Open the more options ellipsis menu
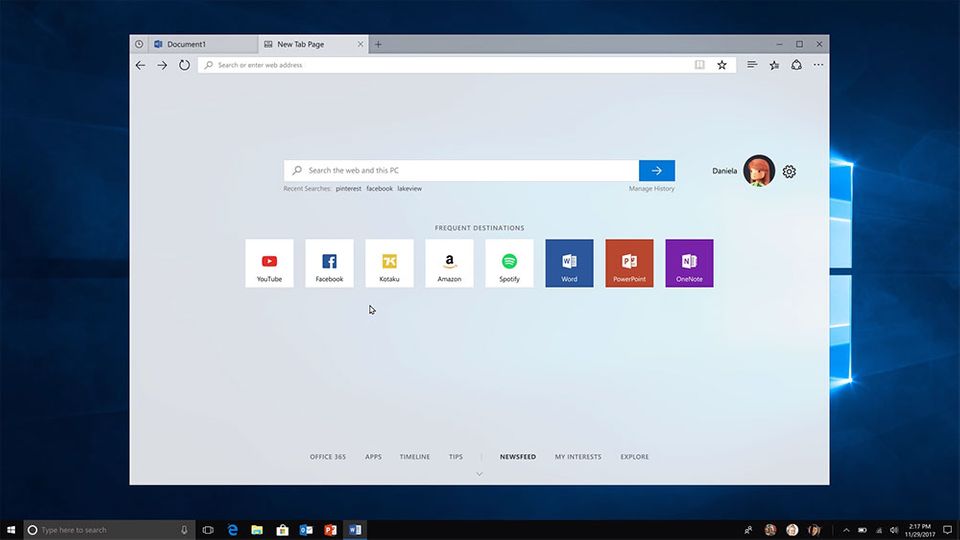Screen dimensions: 960x540 pos(818,65)
